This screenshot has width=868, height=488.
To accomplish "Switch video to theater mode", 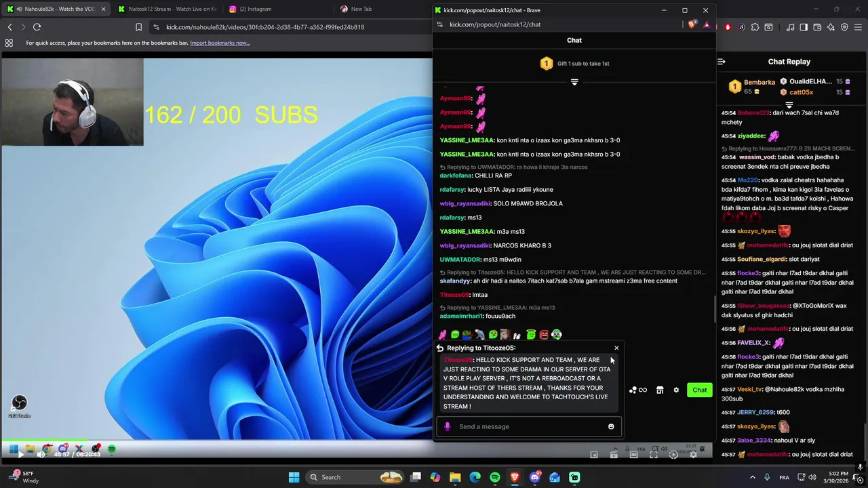I will click(634, 455).
